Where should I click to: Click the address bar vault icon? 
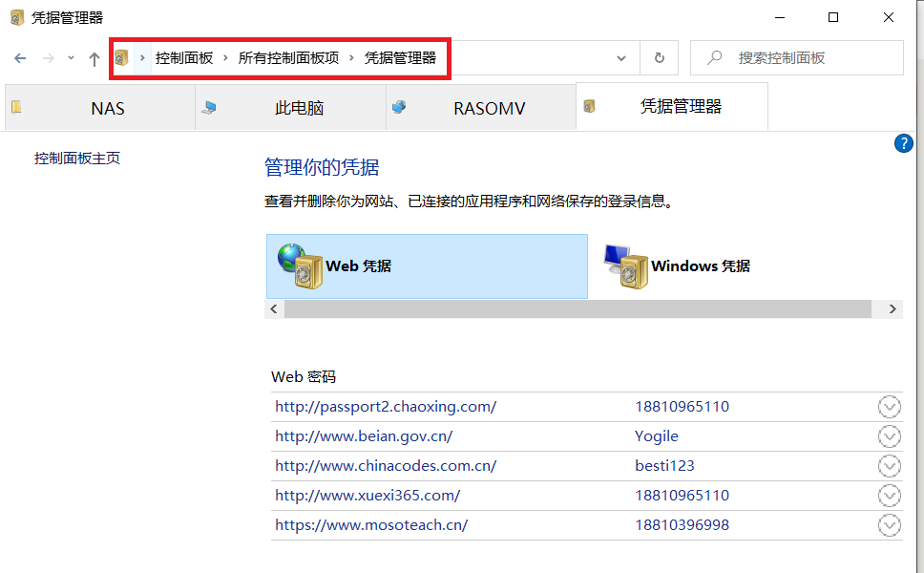click(x=121, y=57)
